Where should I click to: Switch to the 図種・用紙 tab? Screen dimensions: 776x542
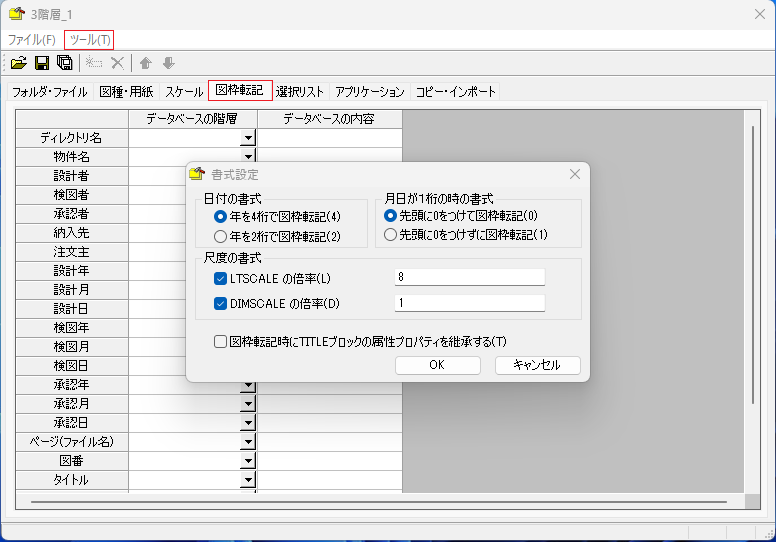[126, 92]
